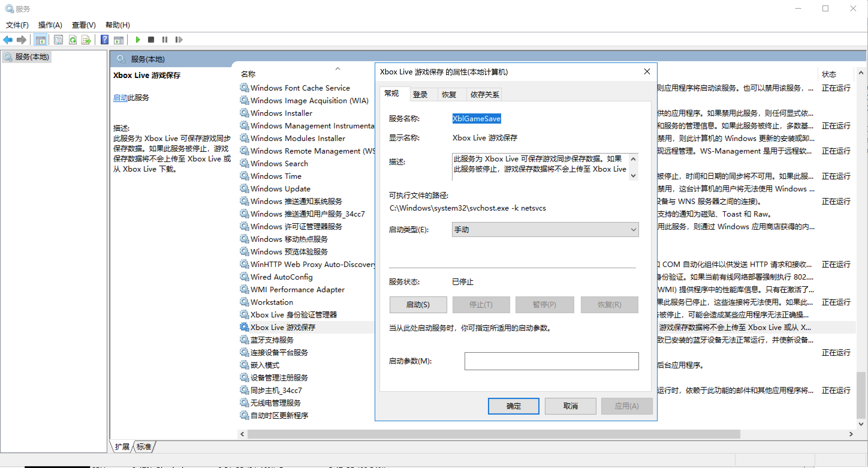
Task: Click in the 启动参数 input field
Action: (551, 361)
